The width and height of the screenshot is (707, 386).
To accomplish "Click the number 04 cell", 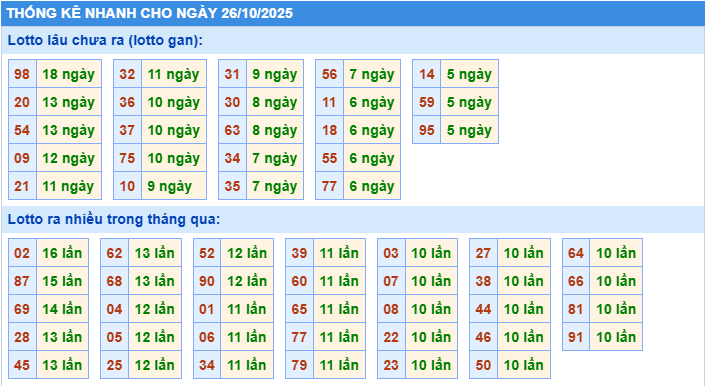I will [115, 309].
